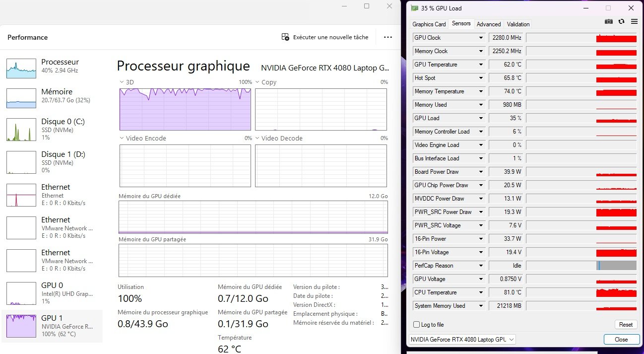This screenshot has height=354, width=644.
Task: Open the GPU Temperature sensor dropdown
Action: tap(481, 65)
